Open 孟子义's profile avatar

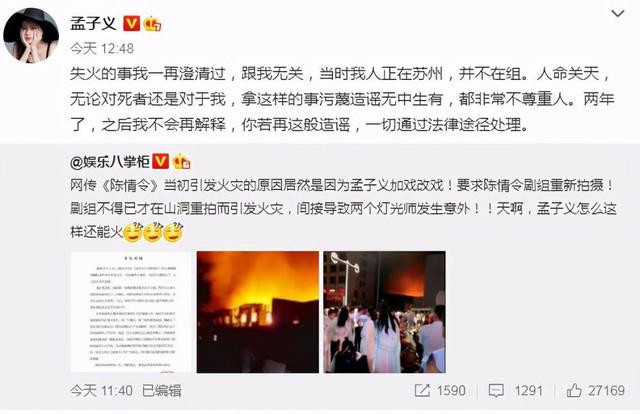point(31,36)
